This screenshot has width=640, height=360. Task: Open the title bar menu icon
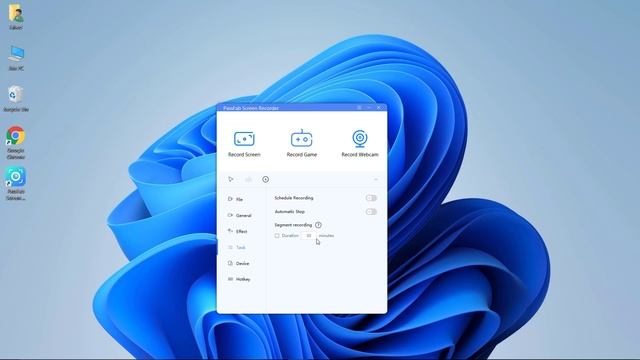(x=359, y=107)
